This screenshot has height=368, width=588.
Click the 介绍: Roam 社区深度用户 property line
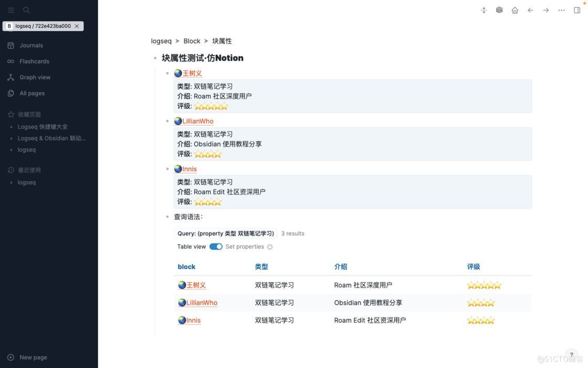coord(214,96)
